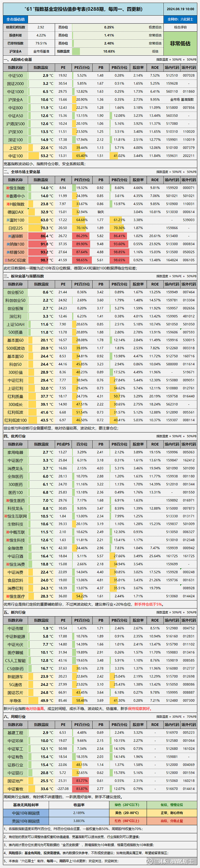Viewport: 200px width, 868px height.
Task: Click the 中证A50 index row name
Action: 15,116
